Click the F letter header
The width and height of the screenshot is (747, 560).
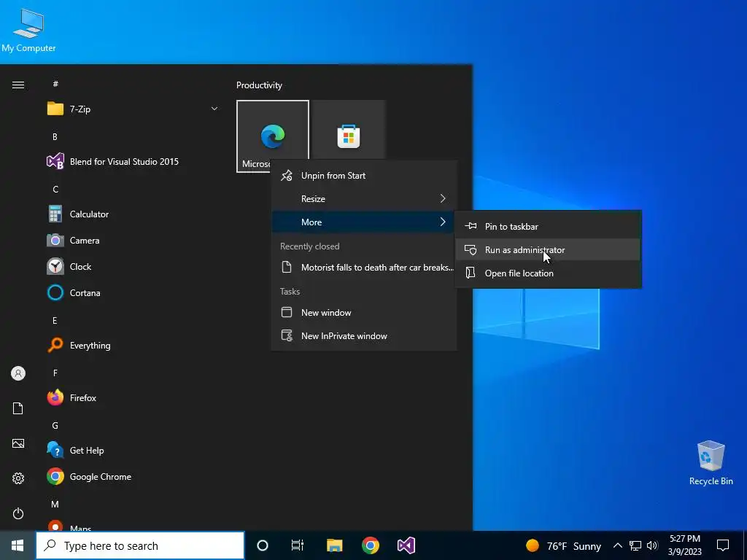55,373
